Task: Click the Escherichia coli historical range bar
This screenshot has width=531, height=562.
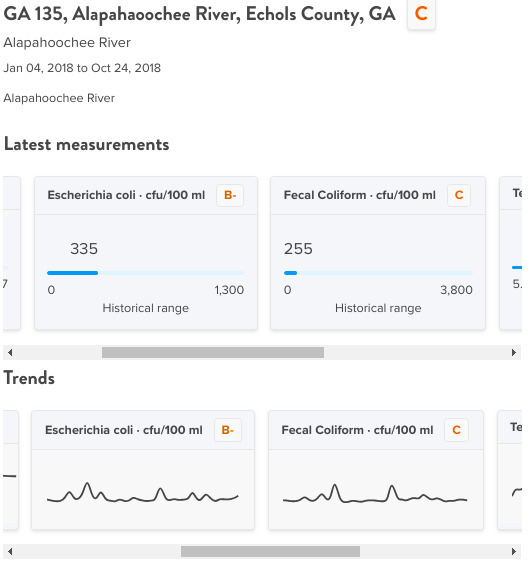Action: [x=145, y=273]
